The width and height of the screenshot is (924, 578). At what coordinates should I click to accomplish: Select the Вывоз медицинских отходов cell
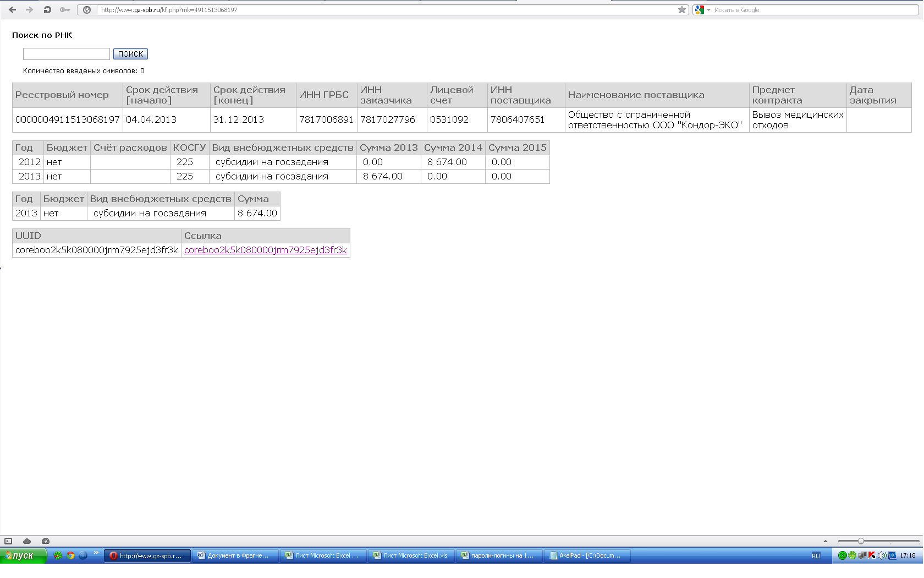798,120
